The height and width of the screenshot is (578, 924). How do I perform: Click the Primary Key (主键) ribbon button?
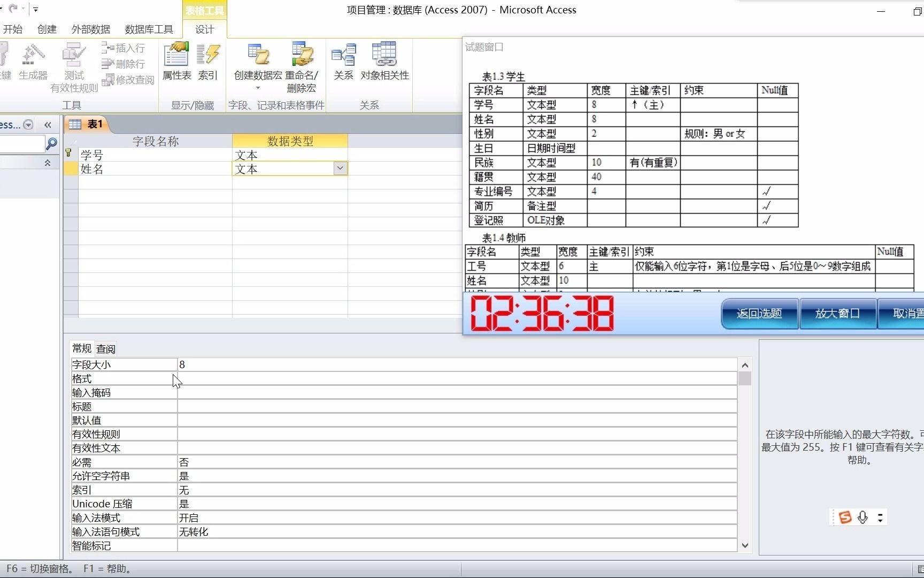click(5, 62)
